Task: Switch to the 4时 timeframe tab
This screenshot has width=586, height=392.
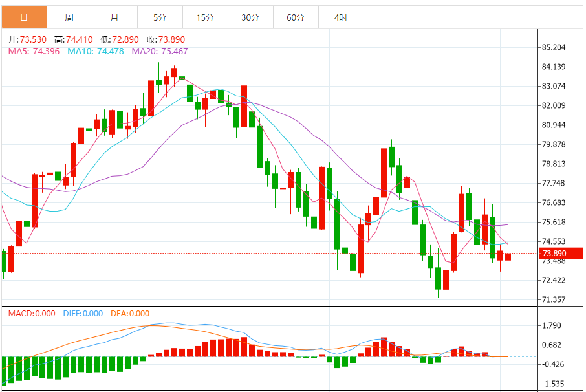Action: pos(341,17)
